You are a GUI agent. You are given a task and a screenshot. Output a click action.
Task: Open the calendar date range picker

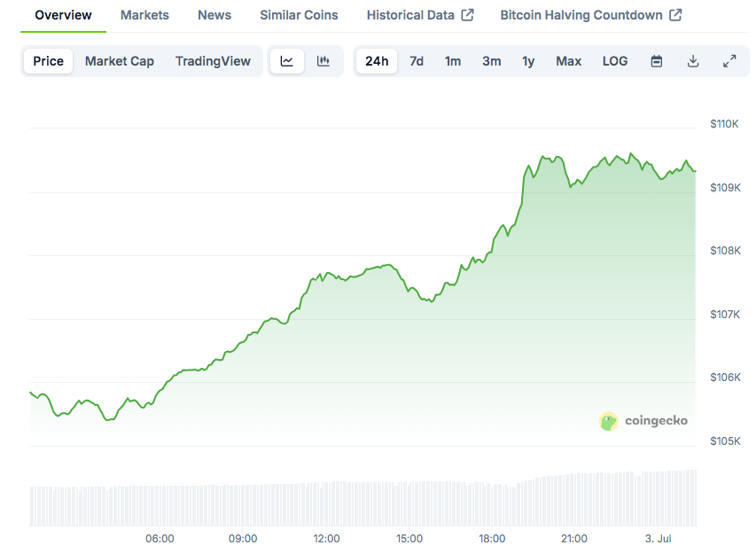(x=657, y=61)
